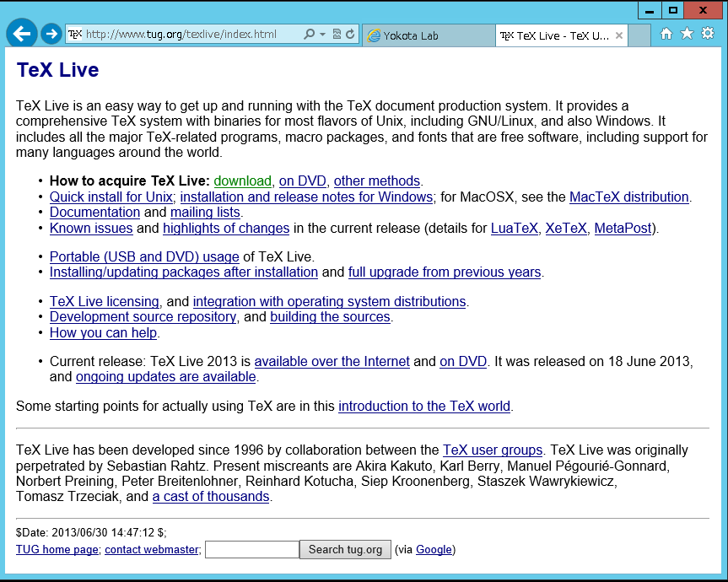Open the Quick install for Unix link

(x=111, y=197)
